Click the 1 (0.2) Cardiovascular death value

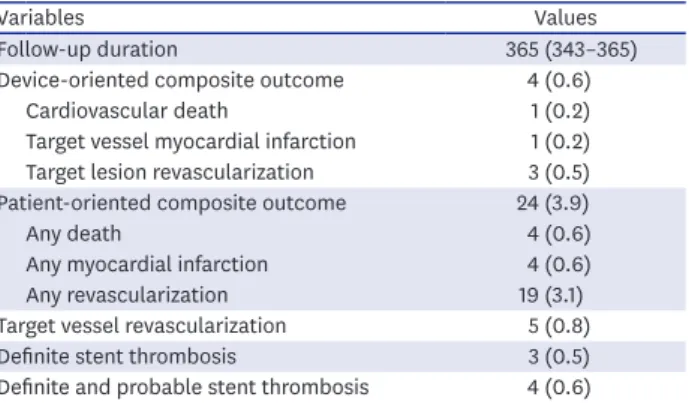560,111
